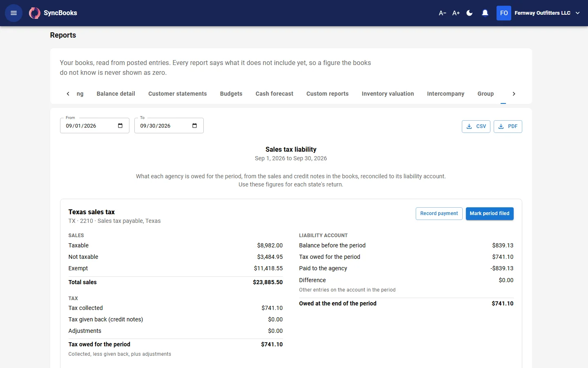Click Tax given back (credit notes) label
Image resolution: width=588 pixels, height=368 pixels.
tap(106, 319)
